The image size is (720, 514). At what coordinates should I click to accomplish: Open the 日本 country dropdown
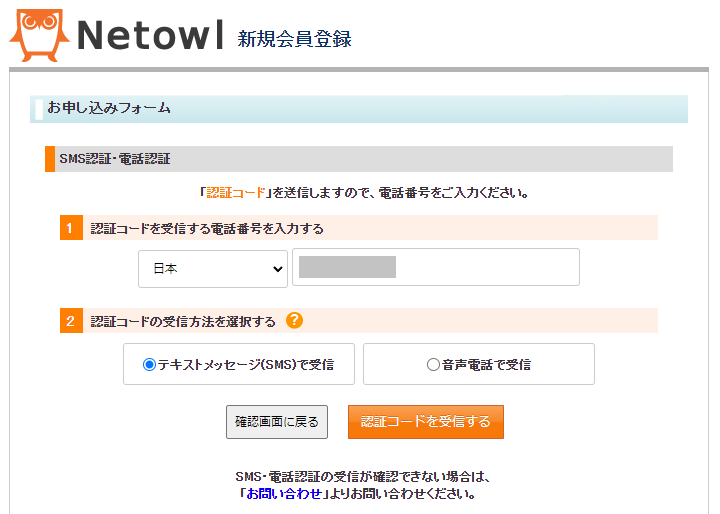pos(213,269)
